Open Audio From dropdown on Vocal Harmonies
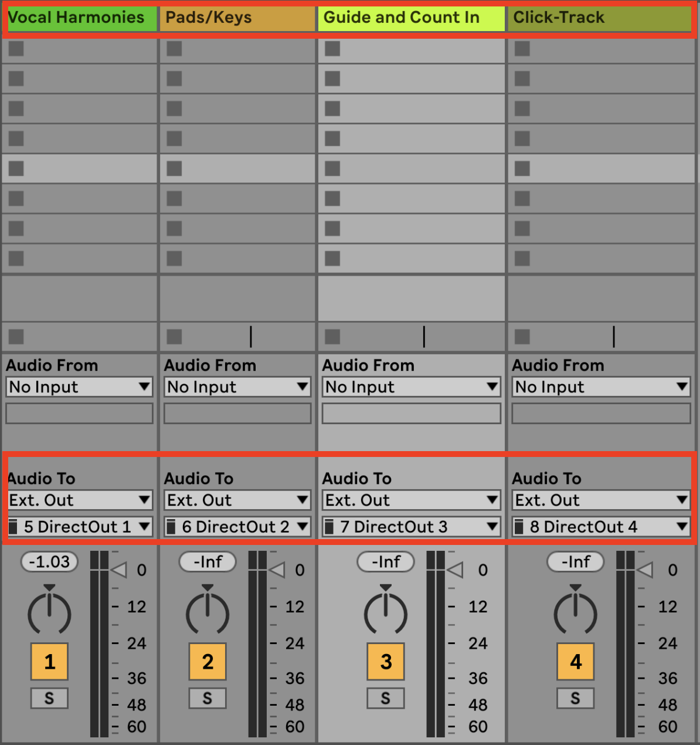 point(79,387)
